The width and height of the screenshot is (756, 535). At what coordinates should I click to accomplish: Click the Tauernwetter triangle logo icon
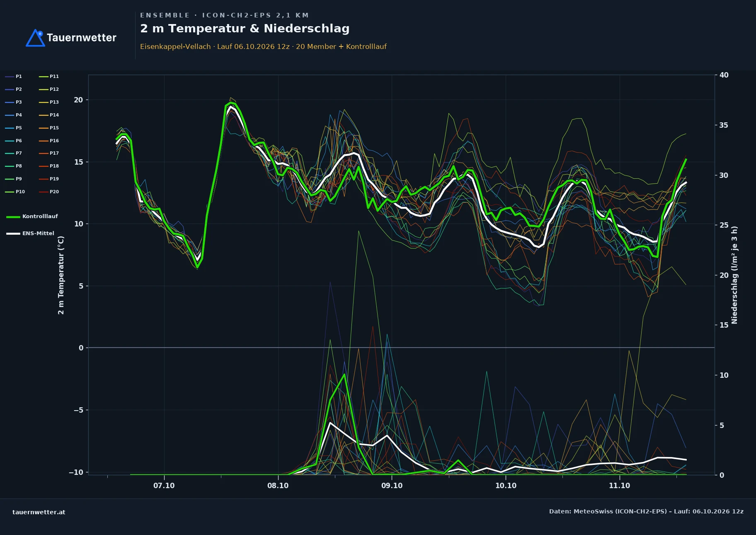coord(36,38)
